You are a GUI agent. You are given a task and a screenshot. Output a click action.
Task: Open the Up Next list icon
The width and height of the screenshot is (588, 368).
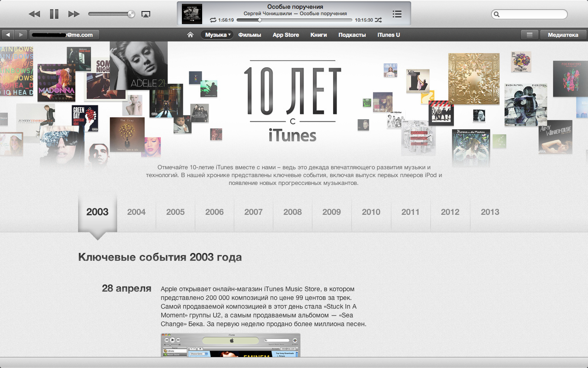(397, 14)
